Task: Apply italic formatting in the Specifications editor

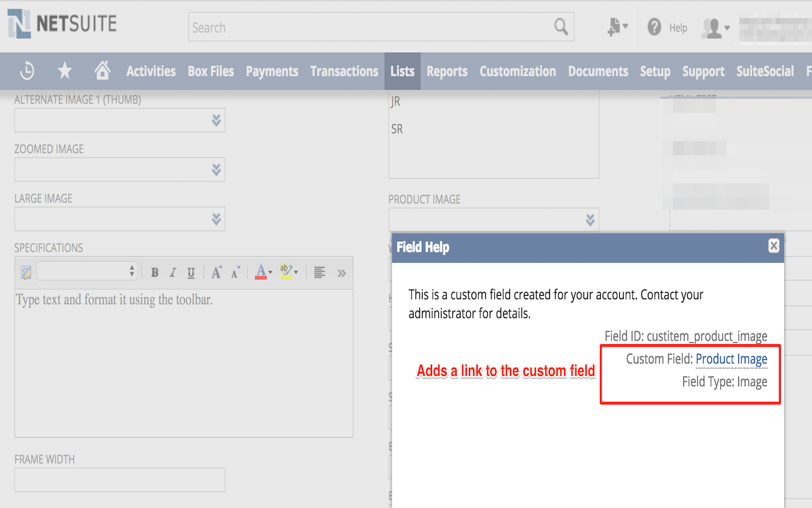Action: 172,272
